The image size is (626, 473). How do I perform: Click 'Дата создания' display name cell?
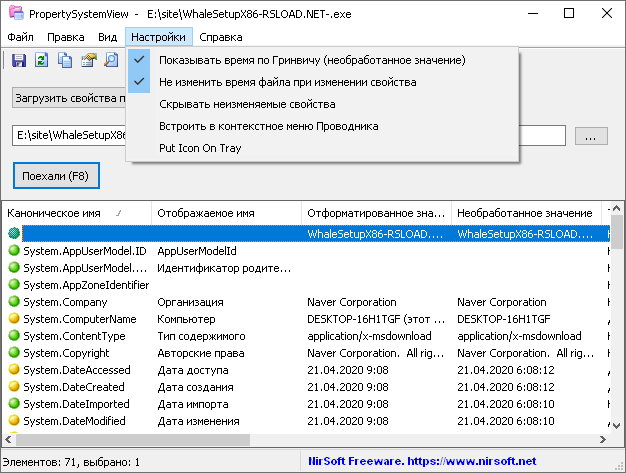click(x=195, y=387)
